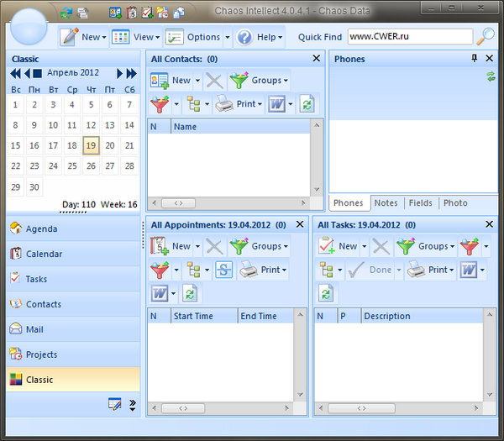Click the filter funnel icon in All Contacts
The image size is (504, 441).
click(159, 105)
